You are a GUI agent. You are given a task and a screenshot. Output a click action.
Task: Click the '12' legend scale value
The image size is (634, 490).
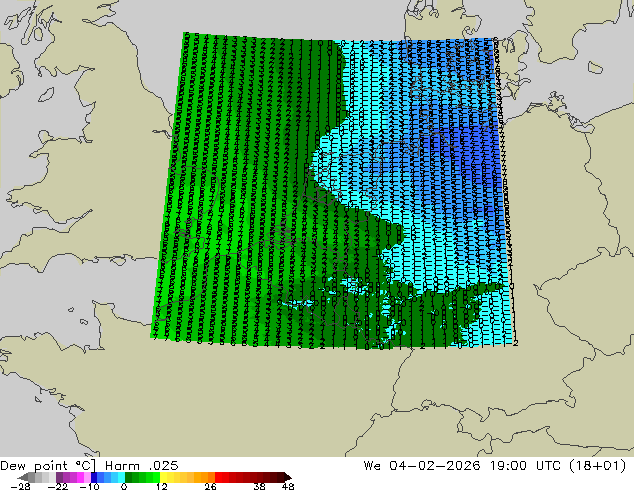(162, 486)
